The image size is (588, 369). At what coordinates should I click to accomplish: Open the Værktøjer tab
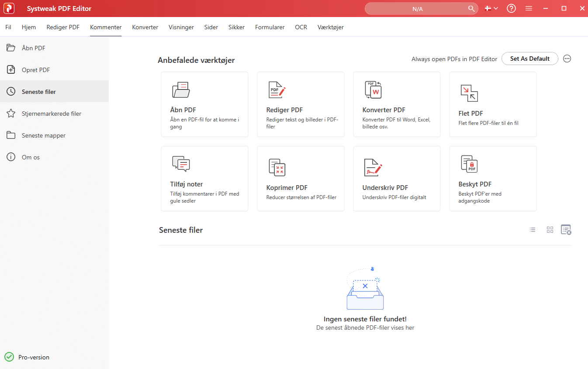tap(331, 27)
